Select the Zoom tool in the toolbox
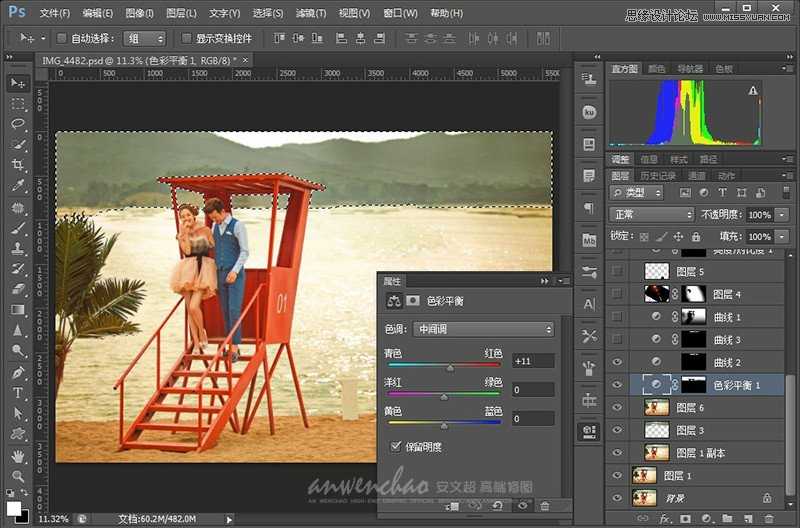This screenshot has height=528, width=800. 18,476
